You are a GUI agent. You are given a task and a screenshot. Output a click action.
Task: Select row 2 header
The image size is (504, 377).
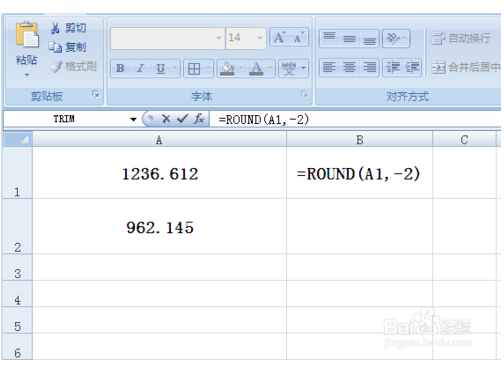(17, 227)
